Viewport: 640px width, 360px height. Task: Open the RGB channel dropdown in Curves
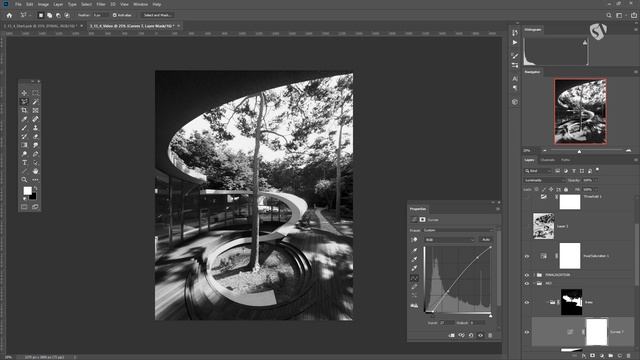(x=449, y=240)
